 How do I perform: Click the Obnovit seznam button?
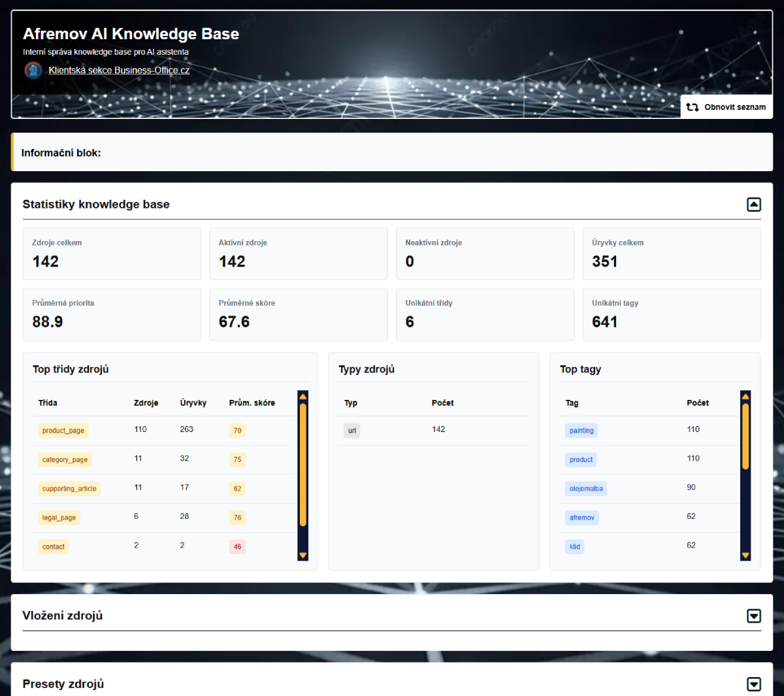click(727, 107)
